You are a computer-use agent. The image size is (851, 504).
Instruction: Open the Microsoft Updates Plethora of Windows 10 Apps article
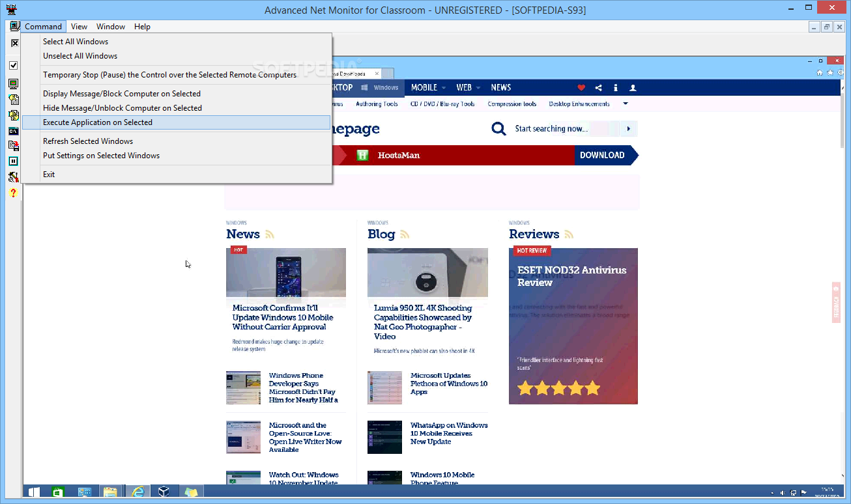click(x=449, y=384)
